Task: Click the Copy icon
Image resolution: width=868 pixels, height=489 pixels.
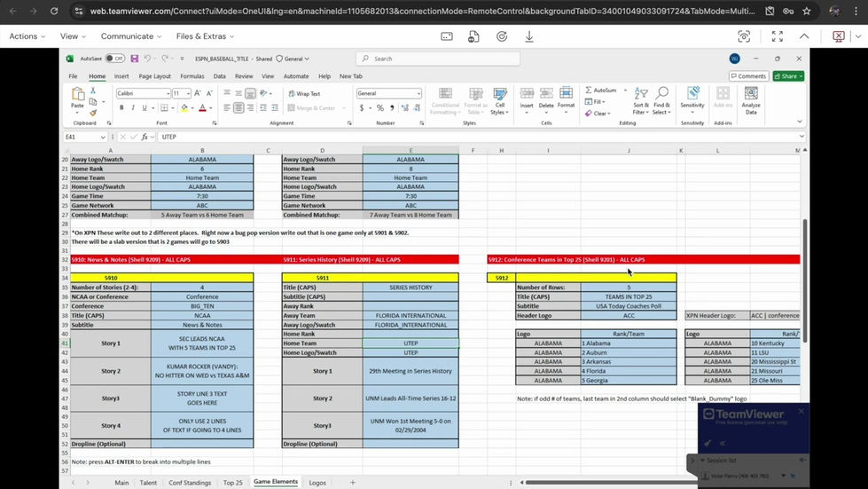Action: [x=93, y=102]
